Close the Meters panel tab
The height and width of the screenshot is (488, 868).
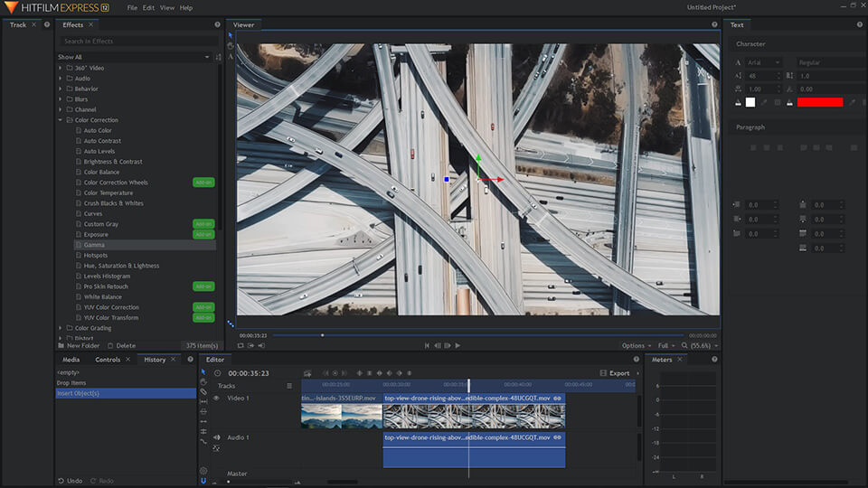coord(680,360)
